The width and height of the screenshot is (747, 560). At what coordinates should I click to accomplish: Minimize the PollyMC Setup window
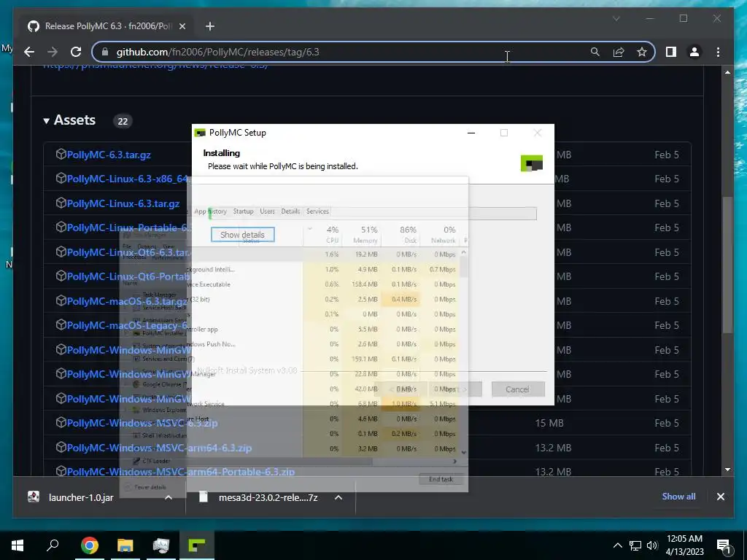(471, 133)
